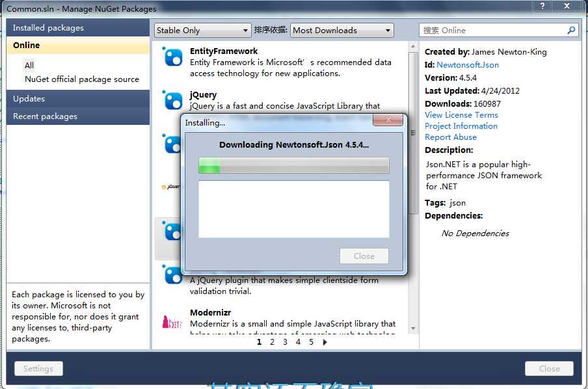
Task: Click the Newtonsoft.Json Id link
Action: (x=468, y=65)
